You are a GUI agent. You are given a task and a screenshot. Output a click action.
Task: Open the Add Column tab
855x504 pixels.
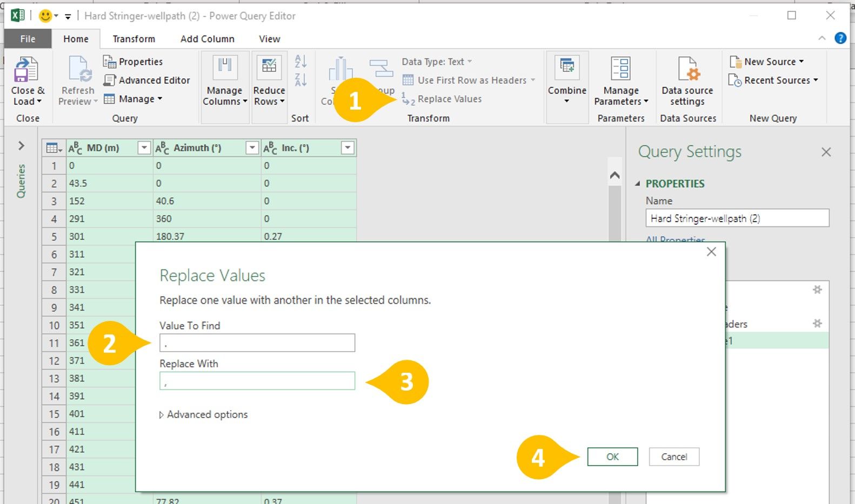click(x=207, y=39)
